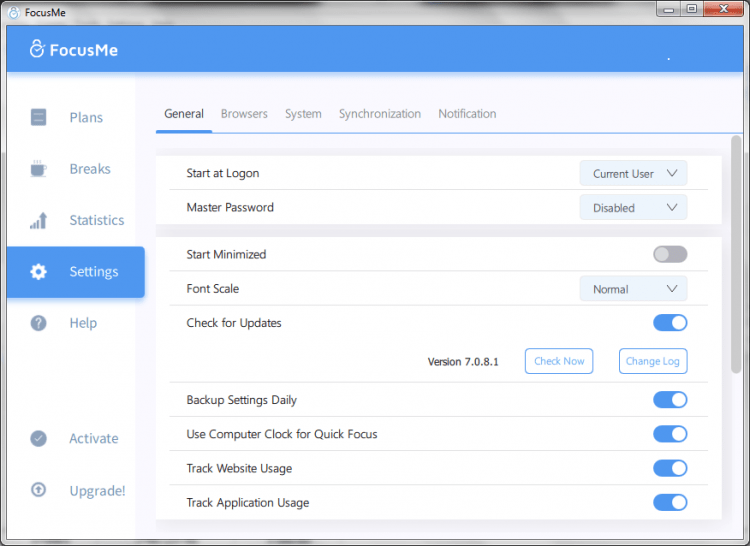Click the Plans sidebar icon

click(38, 117)
